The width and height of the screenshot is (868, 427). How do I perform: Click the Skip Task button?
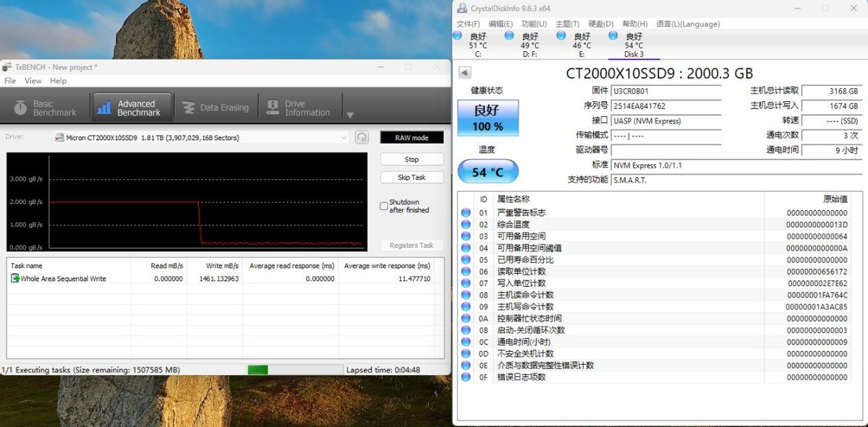pos(412,177)
